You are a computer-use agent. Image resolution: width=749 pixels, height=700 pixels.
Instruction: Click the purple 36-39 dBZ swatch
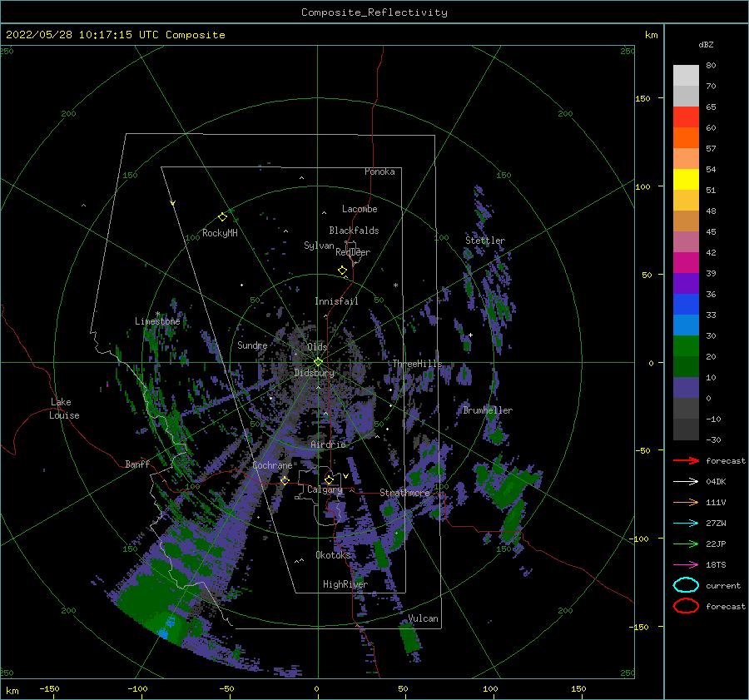(686, 283)
